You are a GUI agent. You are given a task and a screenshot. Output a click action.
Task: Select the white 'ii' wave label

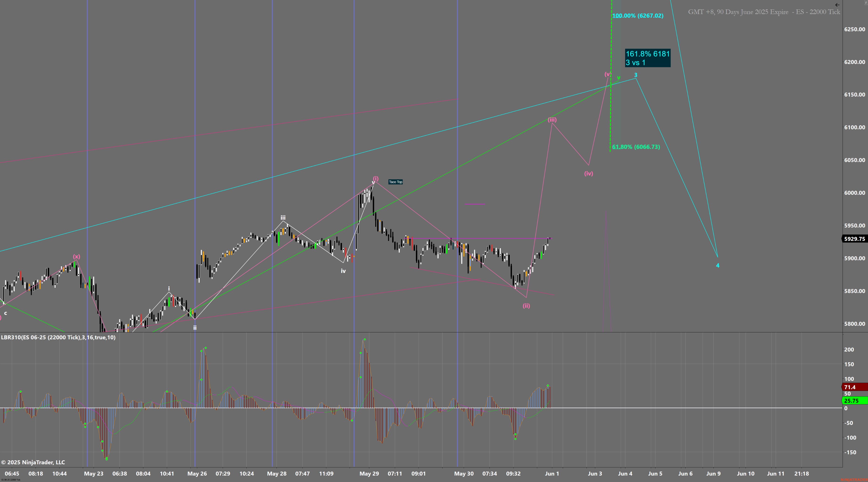point(195,327)
